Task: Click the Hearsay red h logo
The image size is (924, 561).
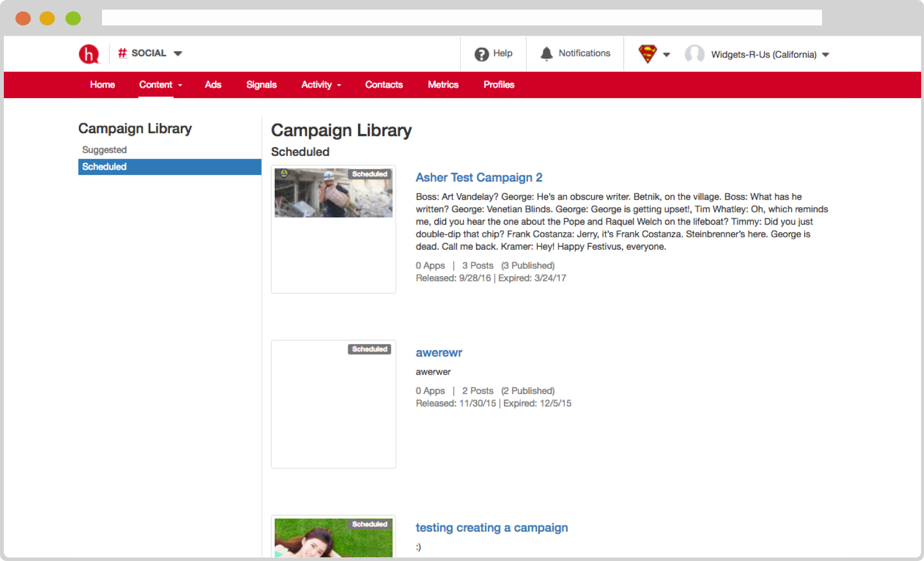Action: [89, 54]
